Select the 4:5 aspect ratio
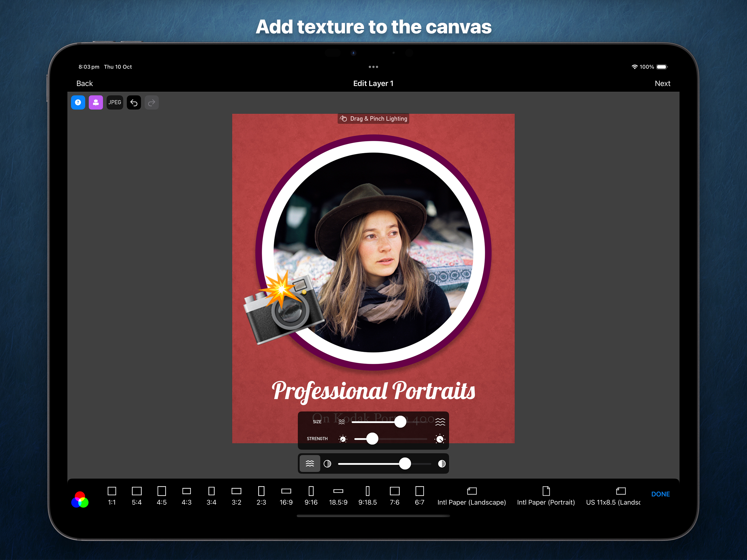 162,496
